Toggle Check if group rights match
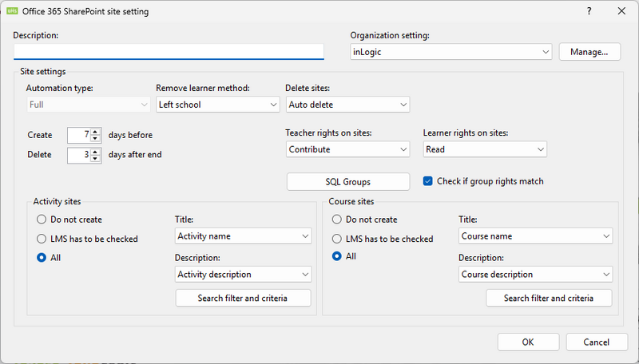This screenshot has width=639, height=364. click(428, 181)
